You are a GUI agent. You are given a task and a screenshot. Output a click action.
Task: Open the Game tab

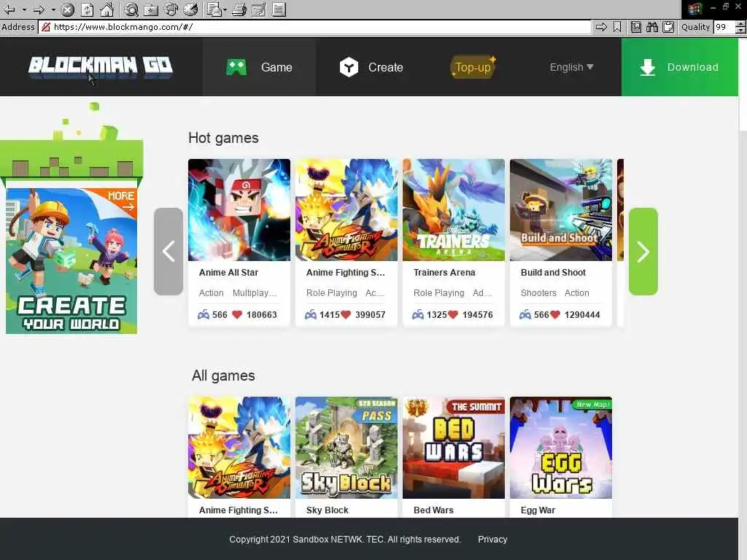260,67
